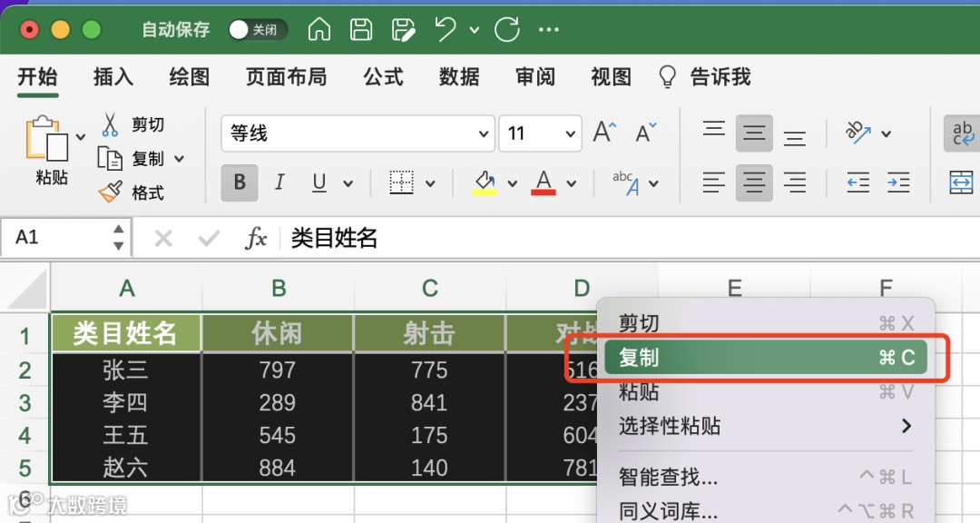Toggle AutoSave switch
The height and width of the screenshot is (523, 980).
point(258,29)
